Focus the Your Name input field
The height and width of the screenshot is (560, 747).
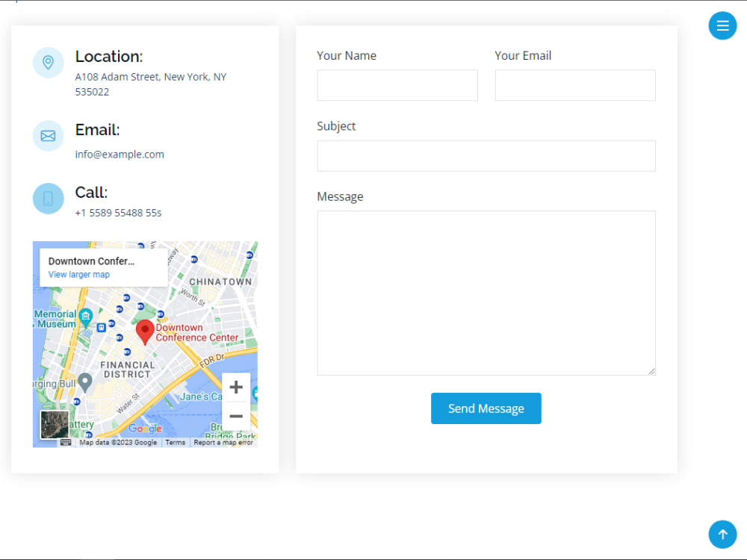[397, 85]
